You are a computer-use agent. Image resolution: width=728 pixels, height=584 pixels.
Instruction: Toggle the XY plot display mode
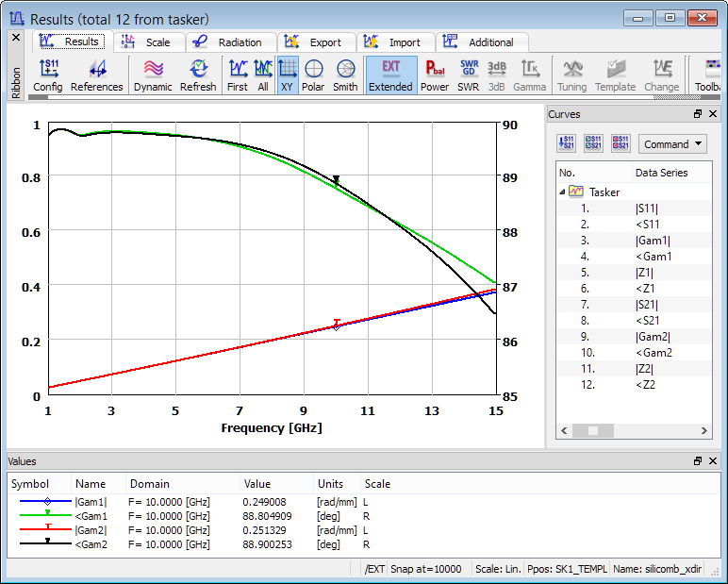click(x=288, y=75)
